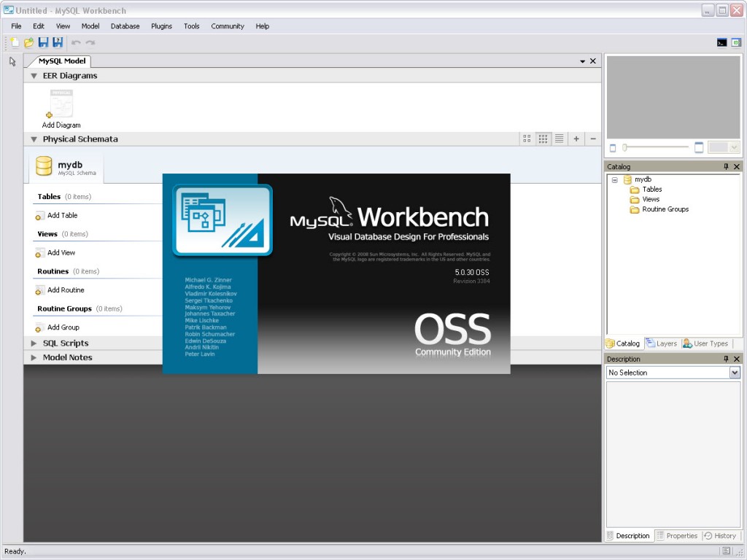Screen dimensions: 747x560
Task: Close the Description panel
Action: coord(737,359)
